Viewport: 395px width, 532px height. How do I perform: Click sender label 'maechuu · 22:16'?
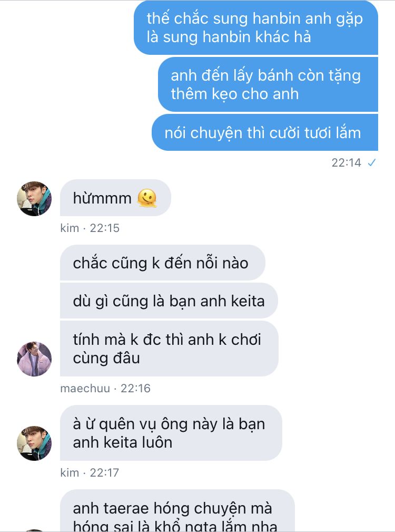105,388
